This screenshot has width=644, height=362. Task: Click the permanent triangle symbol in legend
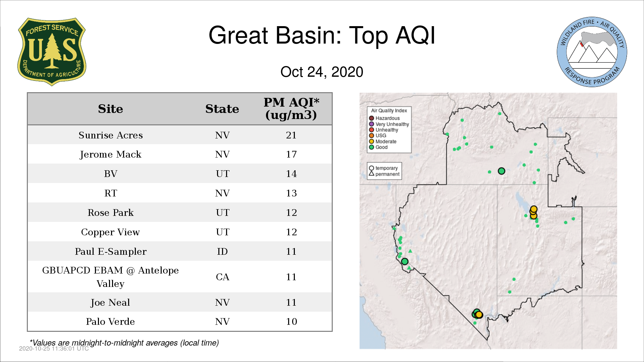(x=371, y=174)
